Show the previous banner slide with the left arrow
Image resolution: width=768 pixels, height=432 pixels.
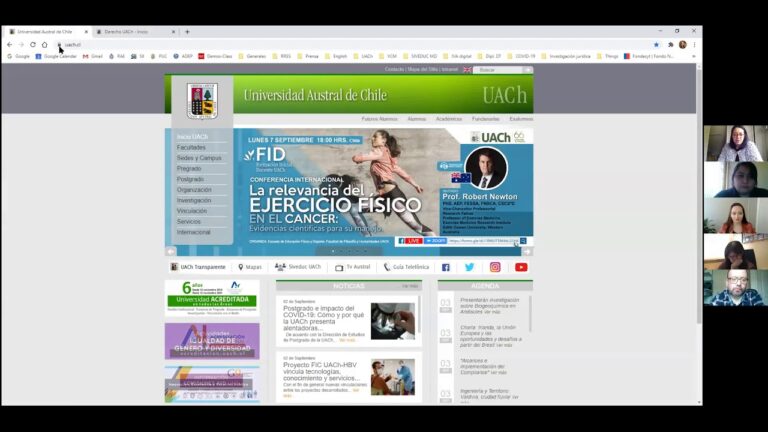[x=170, y=251]
